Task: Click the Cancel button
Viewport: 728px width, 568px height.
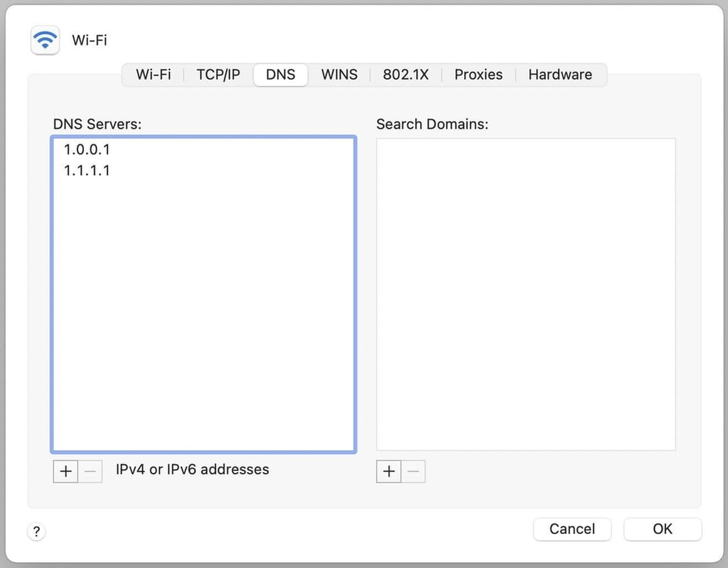Action: point(572,529)
